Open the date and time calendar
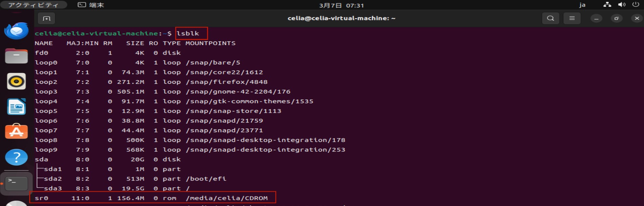Image resolution: width=644 pixels, height=206 pixels. click(341, 5)
